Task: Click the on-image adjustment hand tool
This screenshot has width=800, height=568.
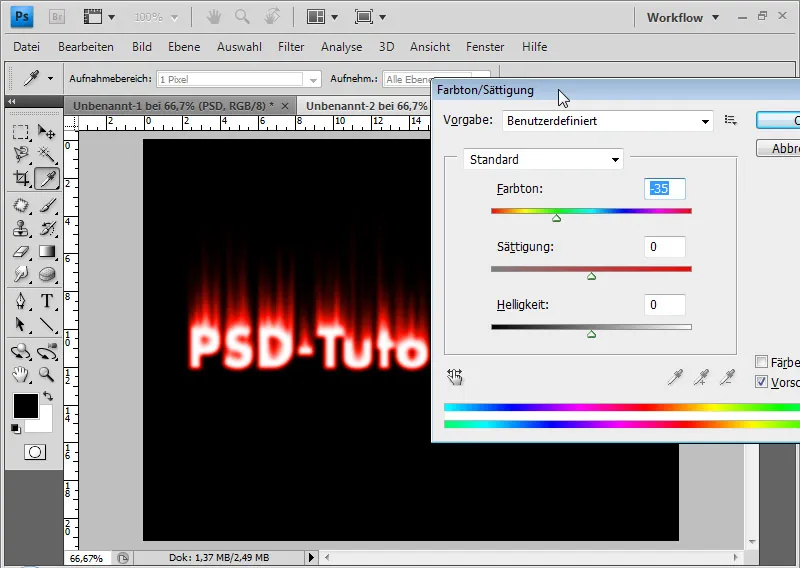Action: (455, 377)
